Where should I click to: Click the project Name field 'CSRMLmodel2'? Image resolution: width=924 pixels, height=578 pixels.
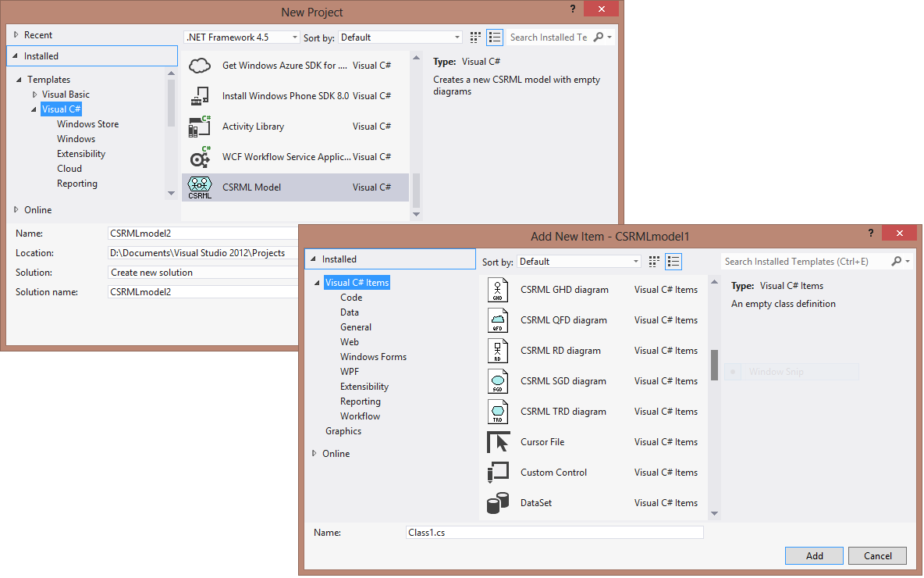tap(204, 234)
